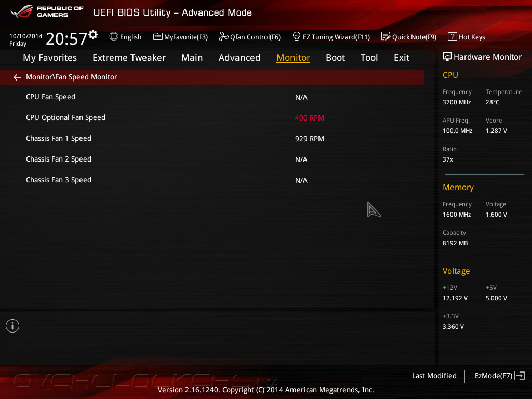Click the 3.360 V reading
The height and width of the screenshot is (399, 532).
453,327
